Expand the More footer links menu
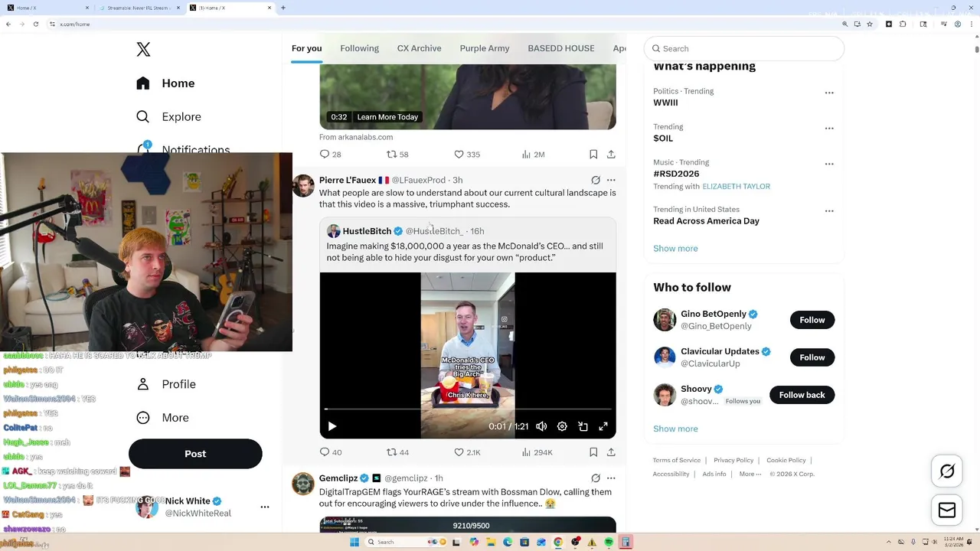This screenshot has width=980, height=551. click(750, 474)
